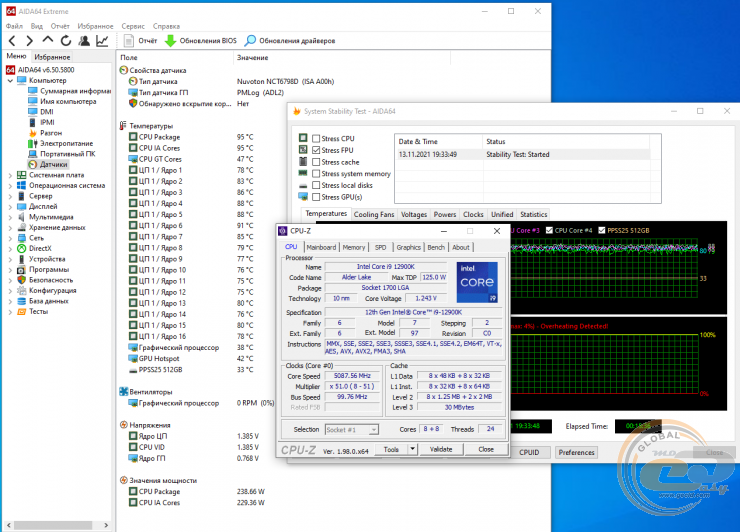
Task: Expand the Мультимедиа node
Action: [10, 217]
